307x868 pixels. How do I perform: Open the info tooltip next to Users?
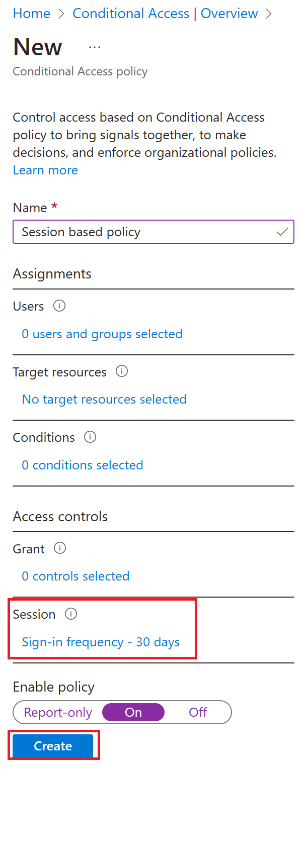[59, 306]
